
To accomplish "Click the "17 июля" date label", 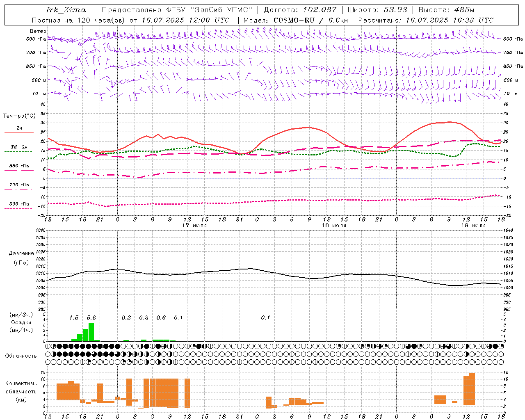I will 195,226.
